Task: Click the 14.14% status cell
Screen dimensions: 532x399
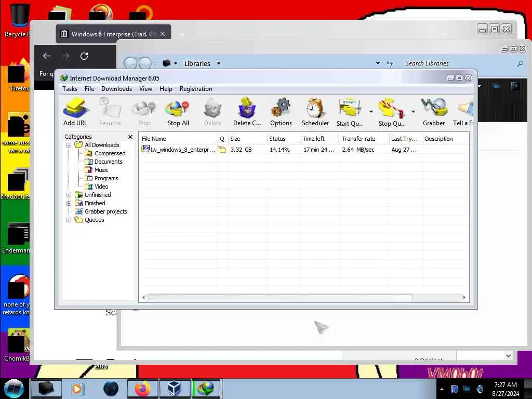Action: point(280,150)
